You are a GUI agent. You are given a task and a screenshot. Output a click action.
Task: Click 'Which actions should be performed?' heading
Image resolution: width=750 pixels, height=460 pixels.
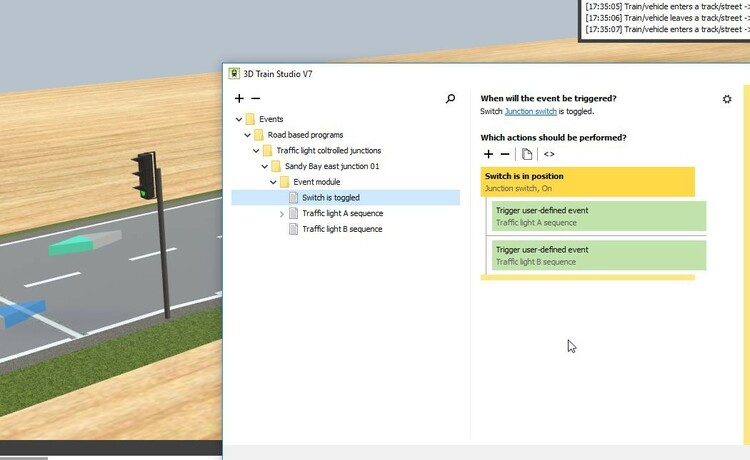coord(553,138)
